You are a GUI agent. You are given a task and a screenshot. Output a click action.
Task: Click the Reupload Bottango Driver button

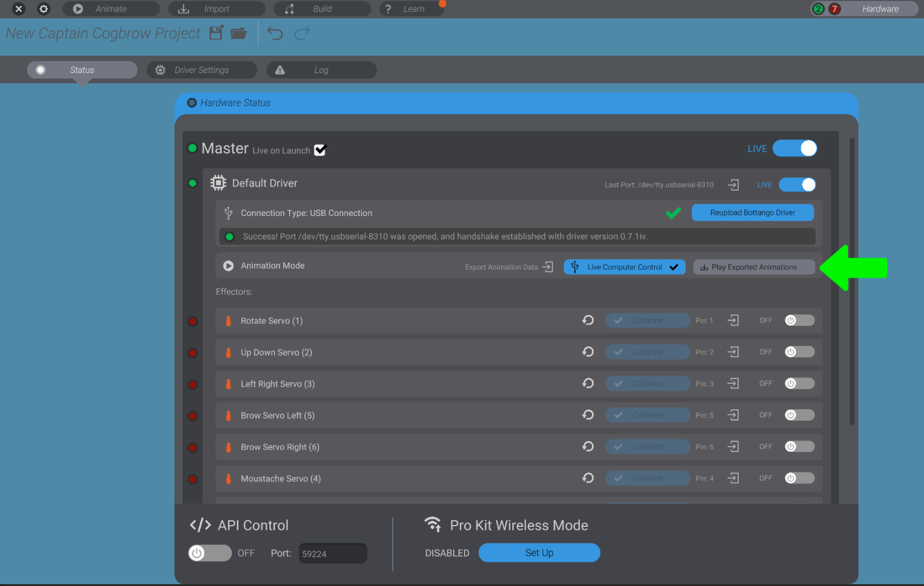tap(752, 212)
